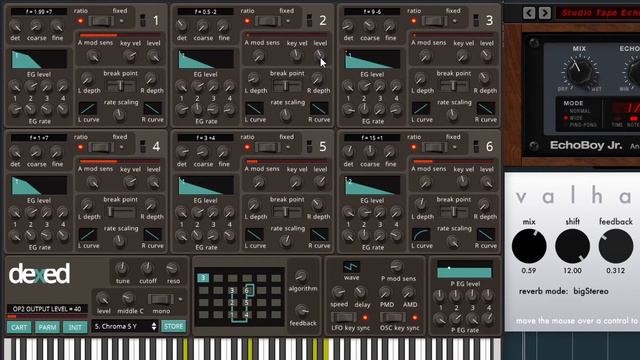The image size is (640, 360).
Task: Click the algorithm knob
Action: click(301, 276)
